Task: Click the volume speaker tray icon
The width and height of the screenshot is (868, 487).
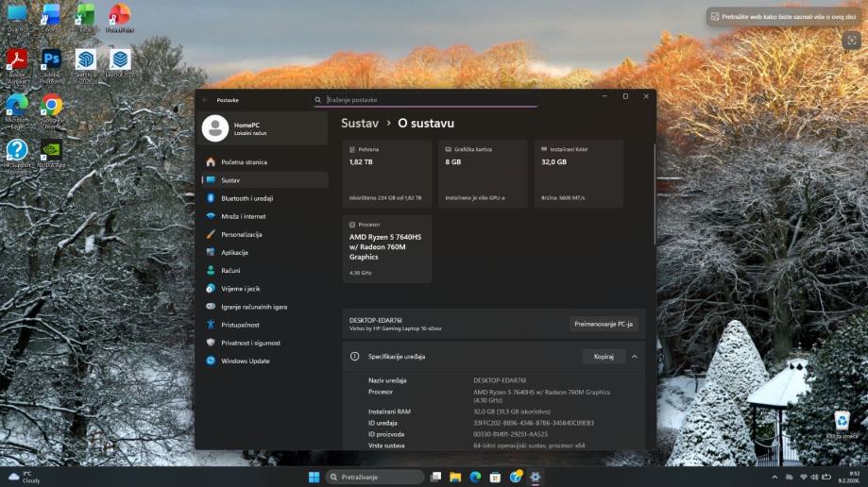Action: click(814, 477)
